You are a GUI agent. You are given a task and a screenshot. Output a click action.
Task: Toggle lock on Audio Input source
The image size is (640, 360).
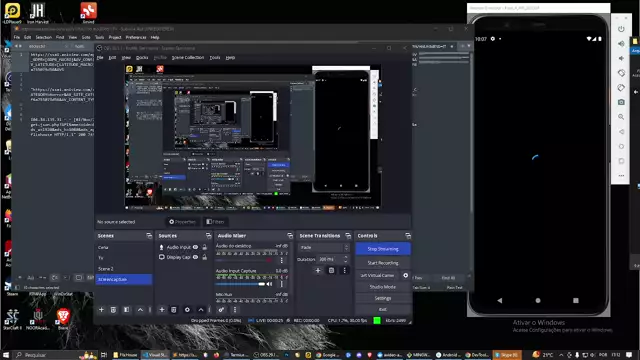(x=204, y=247)
